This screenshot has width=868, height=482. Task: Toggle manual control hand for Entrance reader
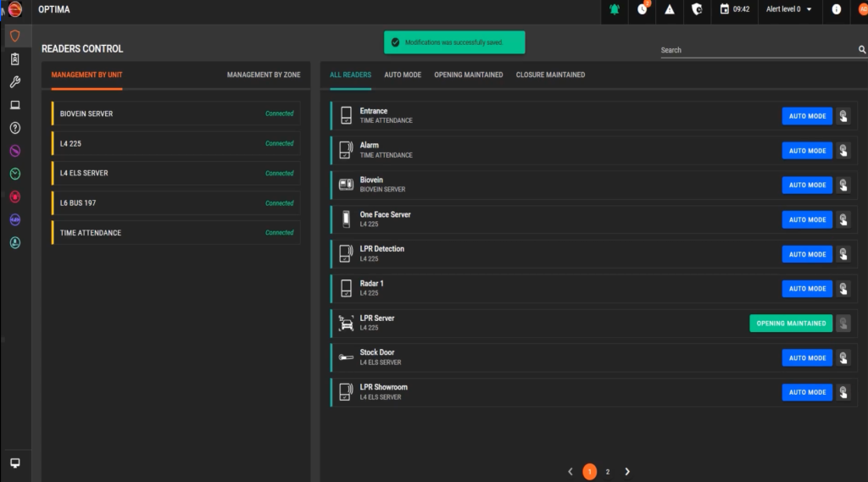(843, 116)
